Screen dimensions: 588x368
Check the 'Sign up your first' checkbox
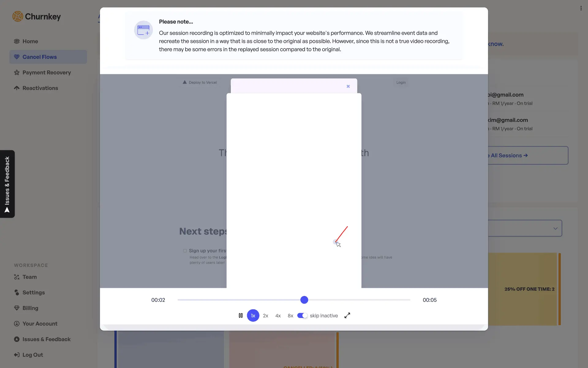185,251
